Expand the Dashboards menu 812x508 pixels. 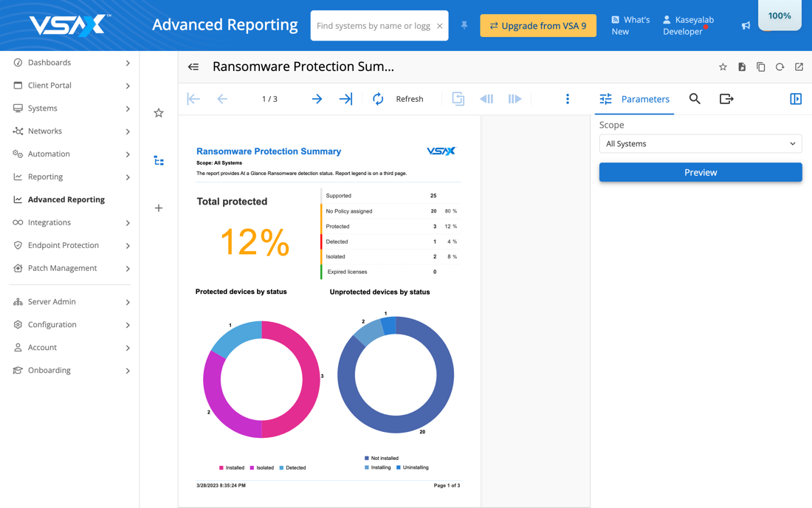(x=72, y=63)
